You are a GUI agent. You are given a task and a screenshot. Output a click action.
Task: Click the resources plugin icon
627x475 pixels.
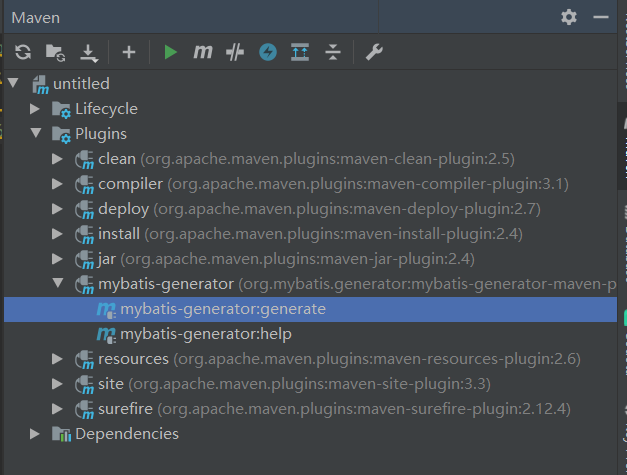(84, 359)
